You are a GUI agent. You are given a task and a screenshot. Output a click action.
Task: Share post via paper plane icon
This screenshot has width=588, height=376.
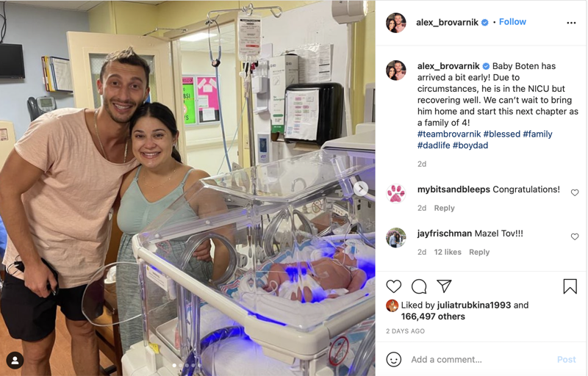(x=444, y=286)
